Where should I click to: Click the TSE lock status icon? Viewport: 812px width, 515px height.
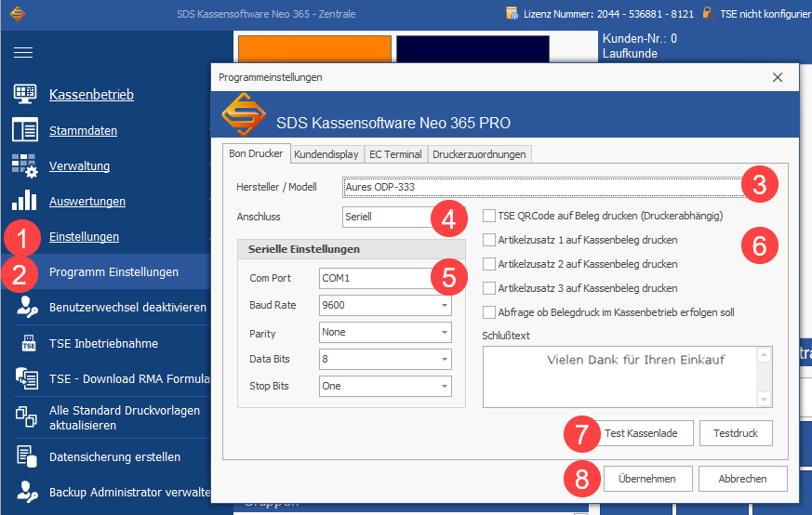[708, 13]
